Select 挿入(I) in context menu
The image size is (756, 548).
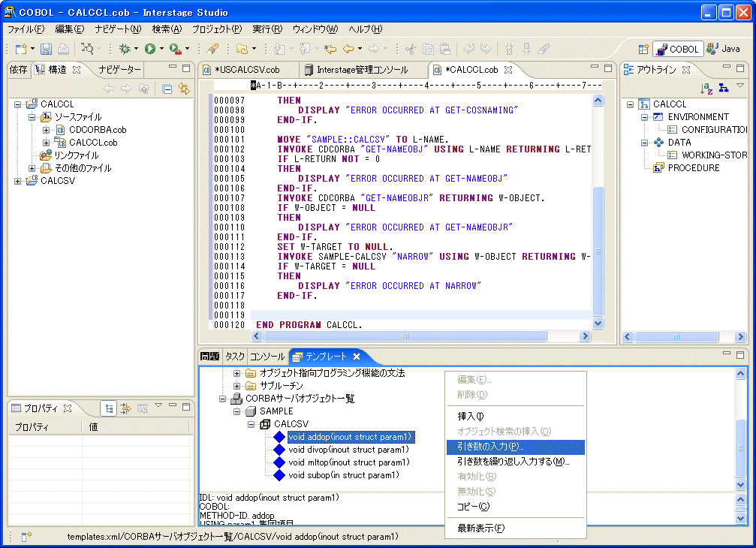516,417
